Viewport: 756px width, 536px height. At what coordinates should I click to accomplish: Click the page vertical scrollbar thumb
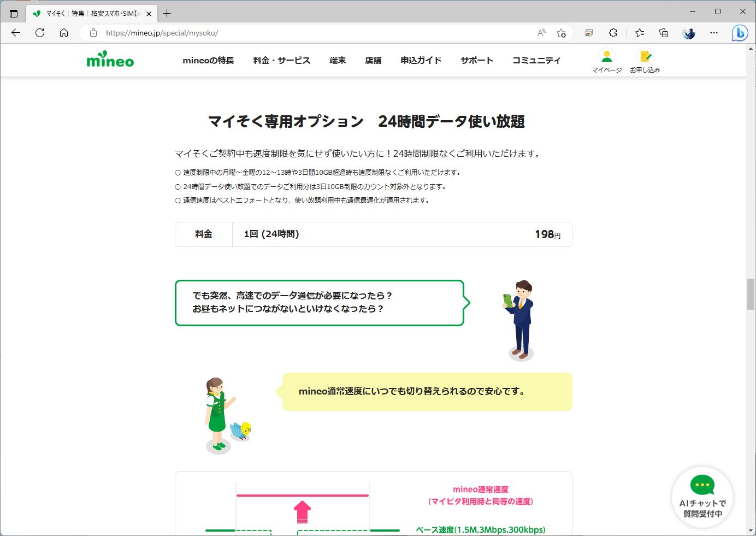click(751, 294)
